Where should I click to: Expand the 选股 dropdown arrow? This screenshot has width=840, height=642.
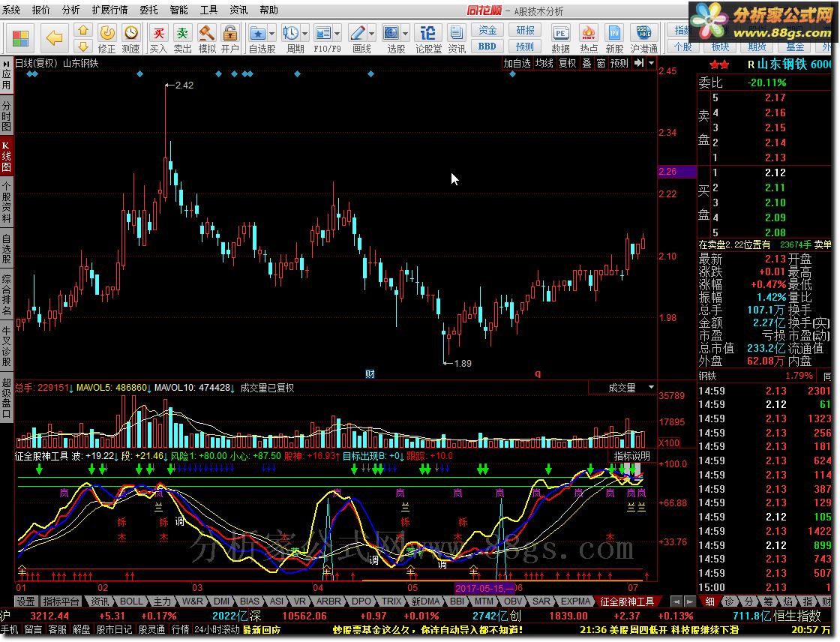(x=405, y=34)
